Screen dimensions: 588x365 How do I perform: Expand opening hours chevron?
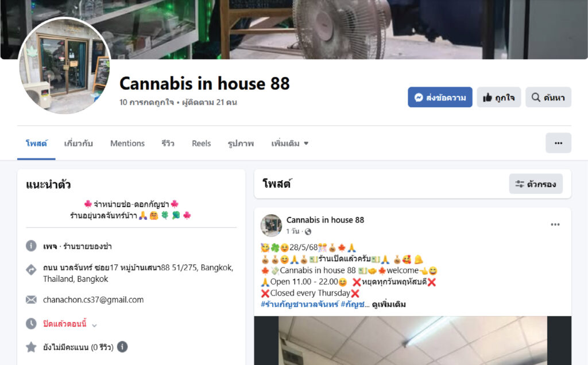click(95, 325)
